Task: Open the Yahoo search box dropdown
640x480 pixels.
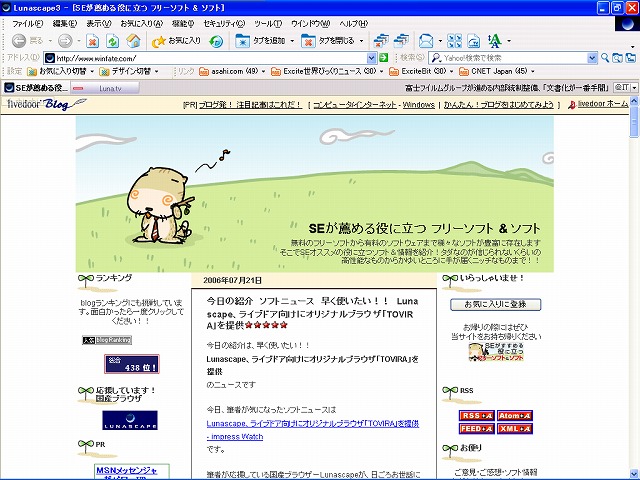Action: pos(592,58)
